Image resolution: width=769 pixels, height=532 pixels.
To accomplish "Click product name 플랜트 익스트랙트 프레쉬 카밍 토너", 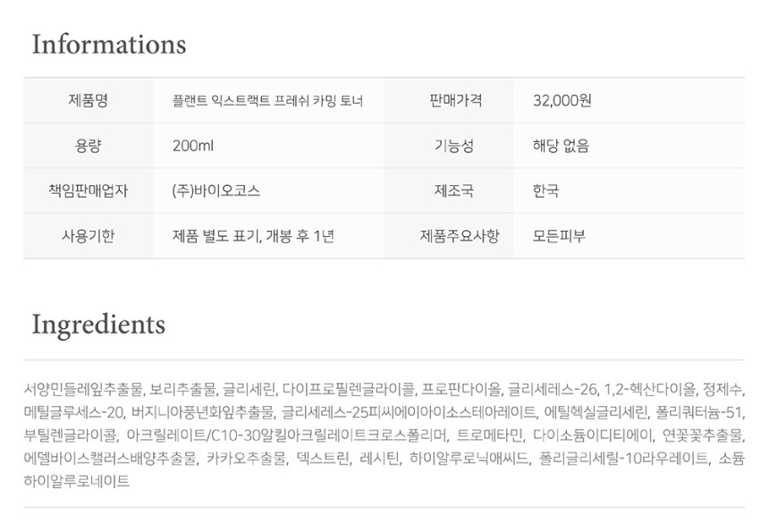I will 267,100.
